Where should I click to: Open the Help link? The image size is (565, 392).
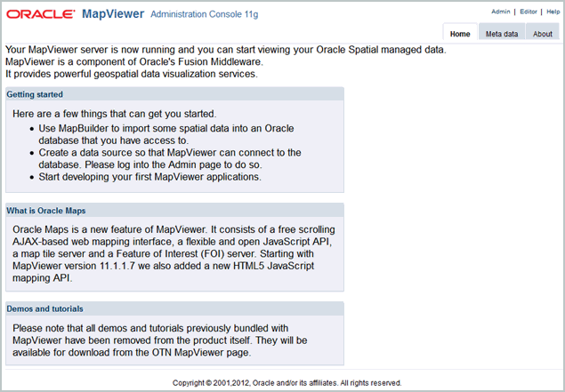click(553, 12)
